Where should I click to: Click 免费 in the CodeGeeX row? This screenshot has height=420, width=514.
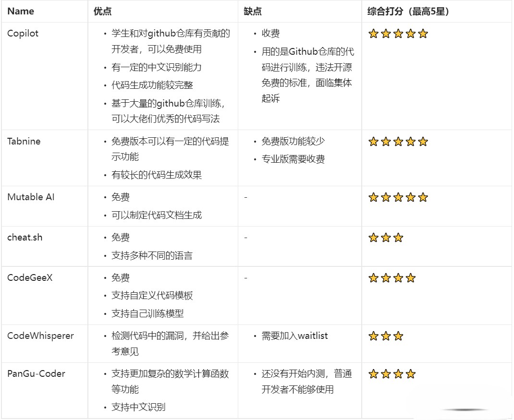tap(120, 278)
